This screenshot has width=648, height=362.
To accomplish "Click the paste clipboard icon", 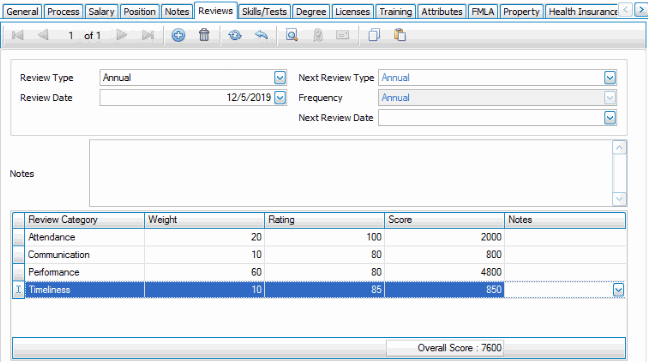I will 400,36.
